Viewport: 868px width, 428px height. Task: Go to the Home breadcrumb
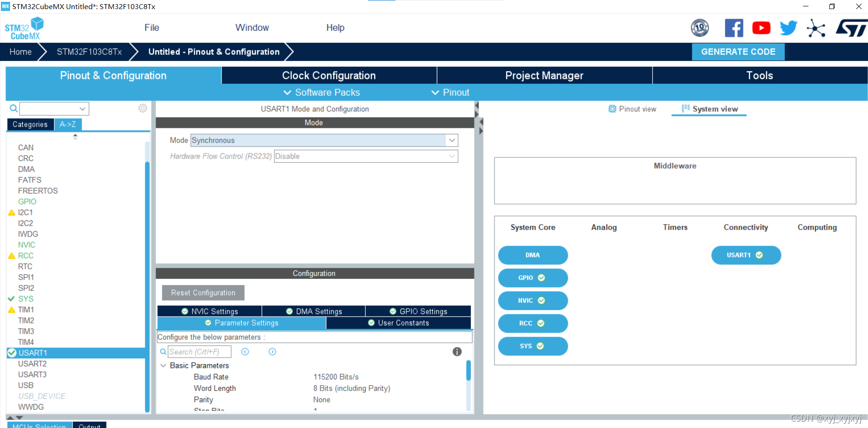coord(21,52)
